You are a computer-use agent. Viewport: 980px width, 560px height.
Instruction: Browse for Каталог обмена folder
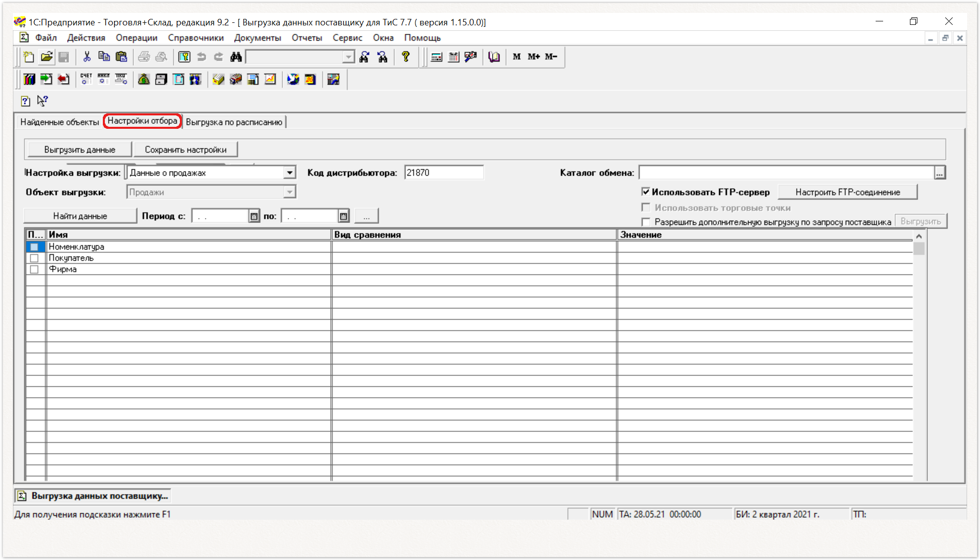pos(939,173)
